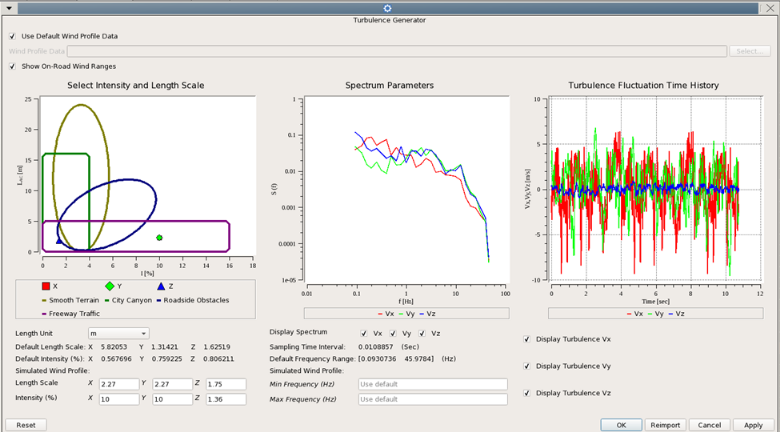The width and height of the screenshot is (781, 432).
Task: Click the title bar center icon
Action: pyautogui.click(x=388, y=8)
